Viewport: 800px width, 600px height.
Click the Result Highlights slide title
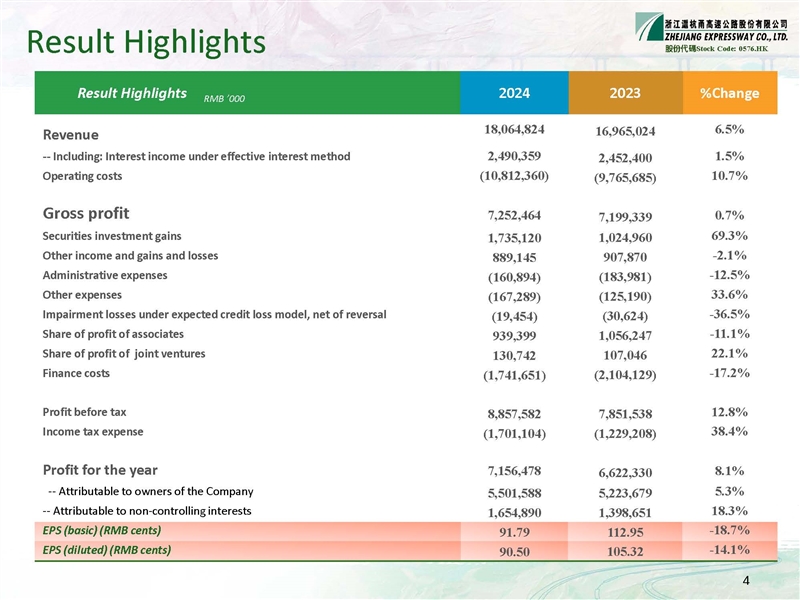tap(146, 41)
